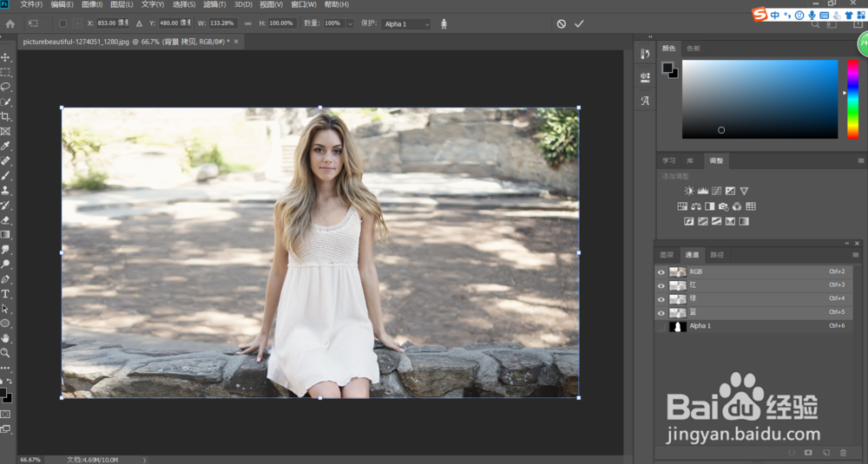This screenshot has height=464, width=868.
Task: Show the Alpha 1 channel visibility box
Action: [x=661, y=326]
